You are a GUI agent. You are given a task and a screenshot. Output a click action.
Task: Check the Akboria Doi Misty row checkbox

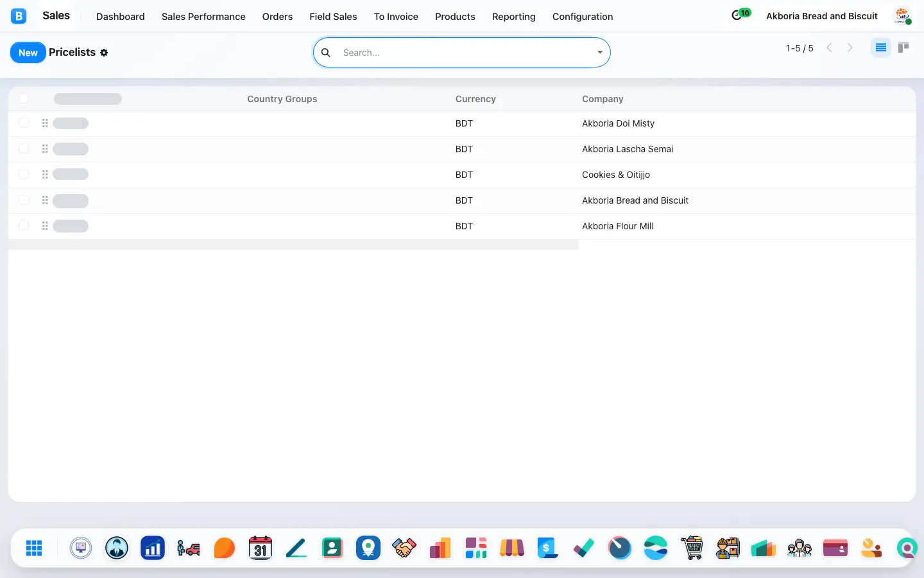pyautogui.click(x=24, y=123)
